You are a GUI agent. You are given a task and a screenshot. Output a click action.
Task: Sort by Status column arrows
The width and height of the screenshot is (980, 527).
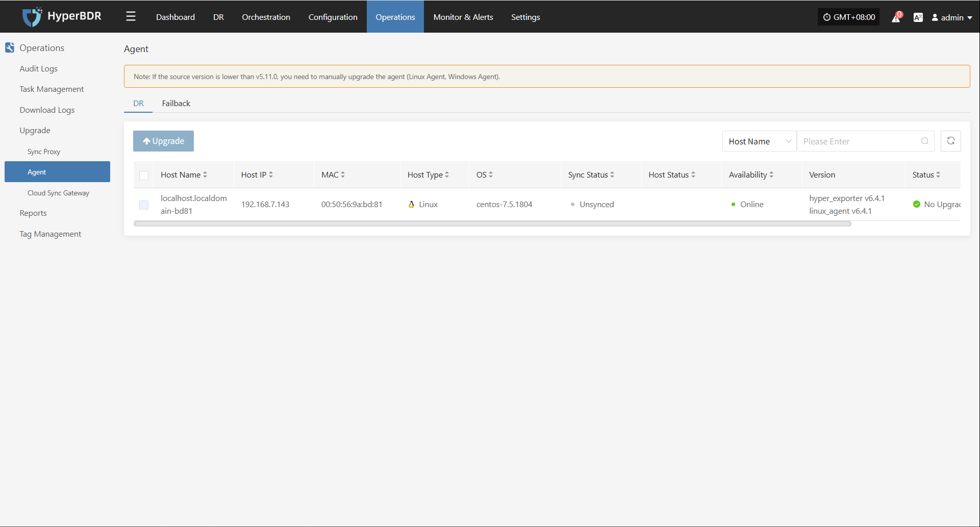(x=938, y=174)
